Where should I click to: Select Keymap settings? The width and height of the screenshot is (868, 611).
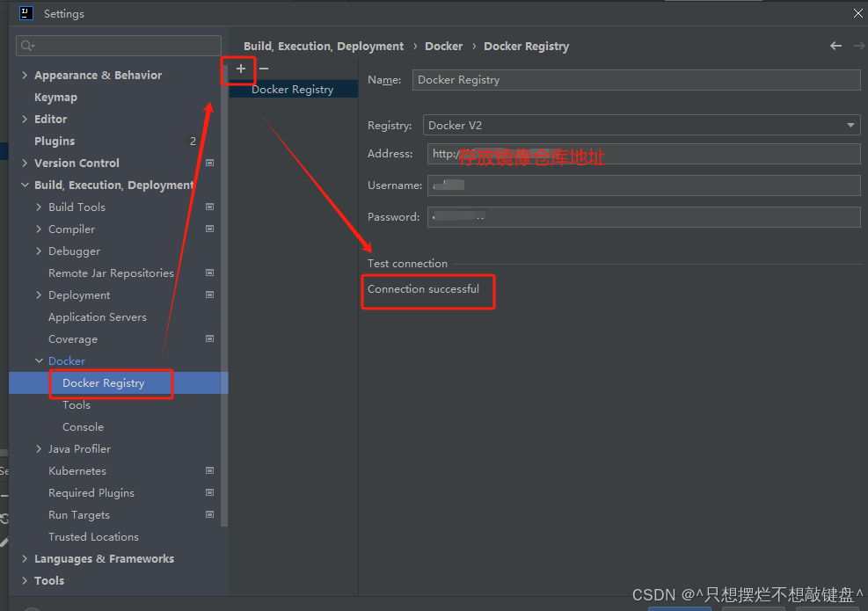56,98
